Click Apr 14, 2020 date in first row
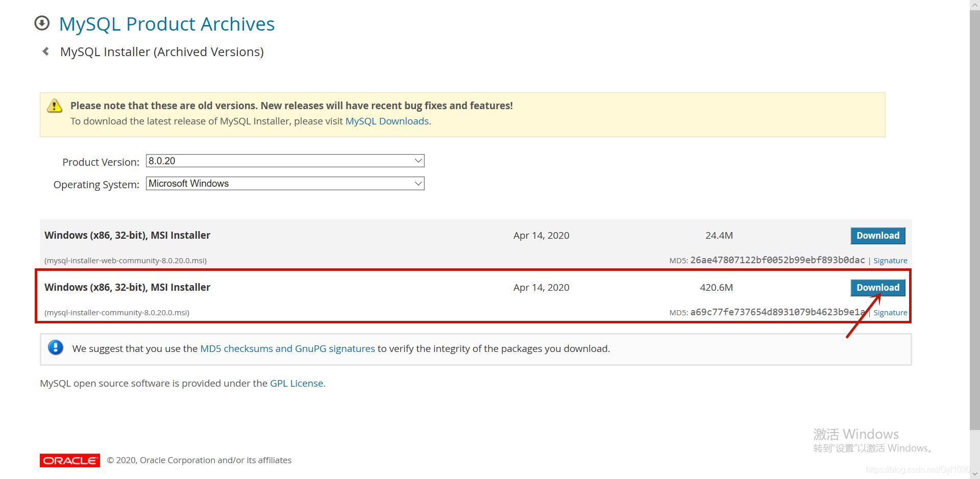The width and height of the screenshot is (980, 479). [541, 236]
